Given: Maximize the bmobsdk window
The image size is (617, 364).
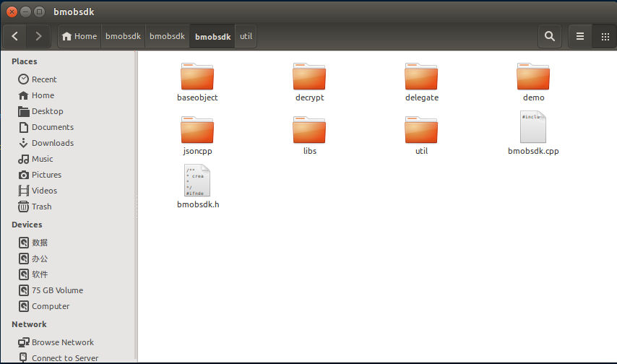Looking at the screenshot, I should tap(39, 12).
